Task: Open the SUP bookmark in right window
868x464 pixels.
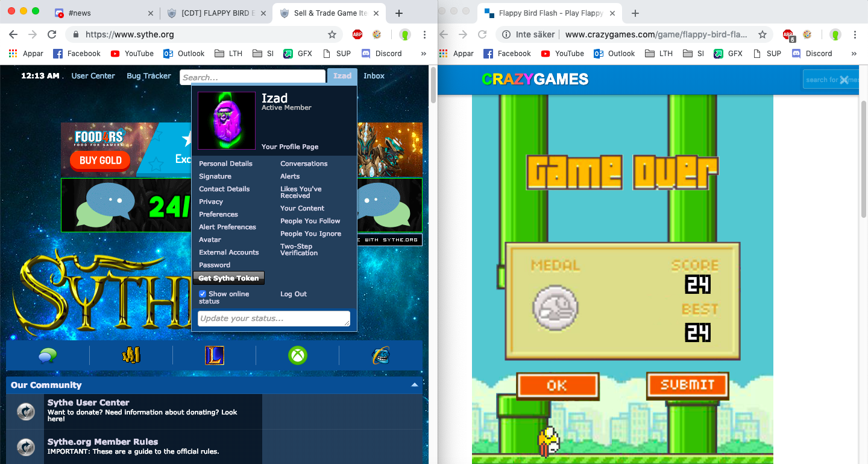Action: [x=767, y=53]
